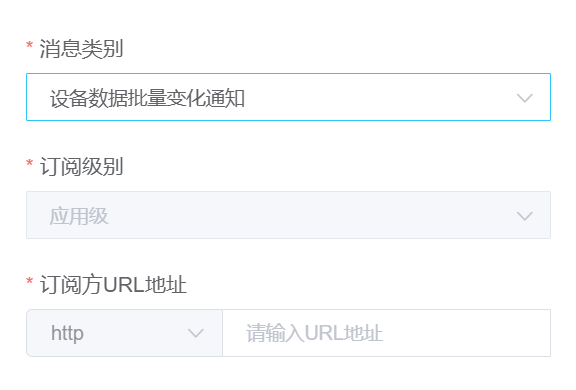Click blank area of disabled 订阅级别 box

point(312,215)
